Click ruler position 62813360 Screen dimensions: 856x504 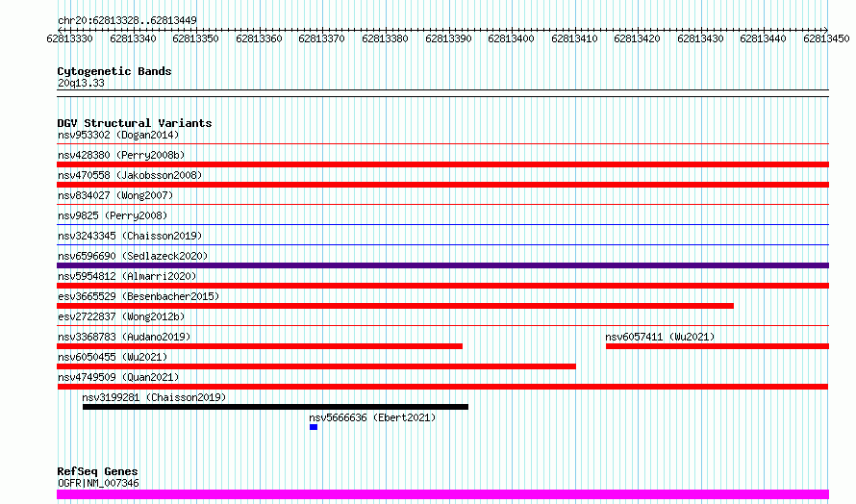pyautogui.click(x=259, y=38)
